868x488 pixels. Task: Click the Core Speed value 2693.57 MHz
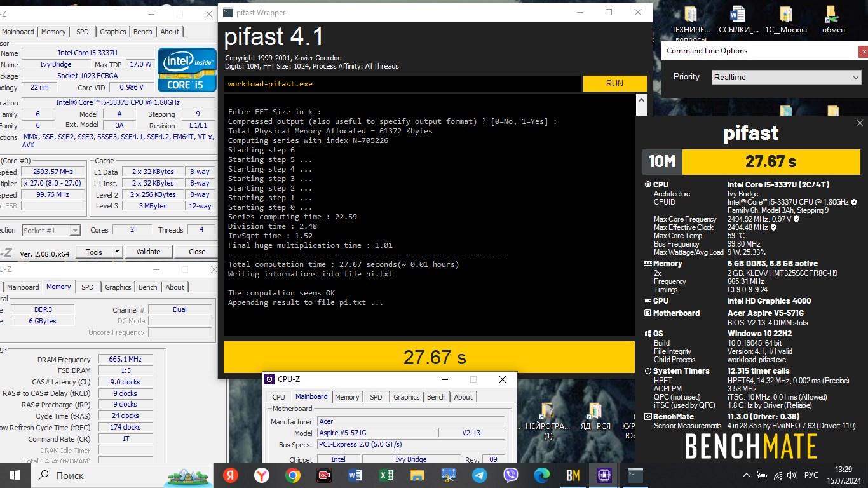[52, 172]
